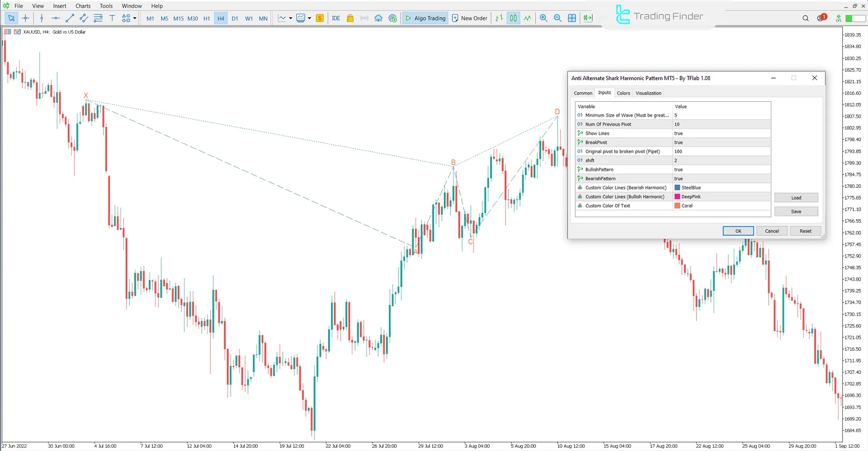Select the Trendline drawing tool
The width and height of the screenshot is (868, 451).
click(x=70, y=18)
